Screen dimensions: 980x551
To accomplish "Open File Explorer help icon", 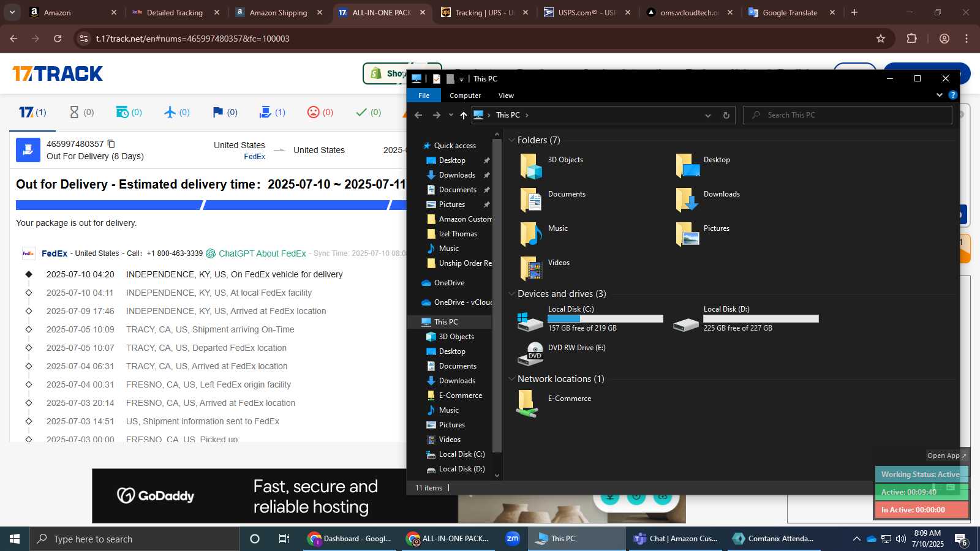I will (952, 95).
